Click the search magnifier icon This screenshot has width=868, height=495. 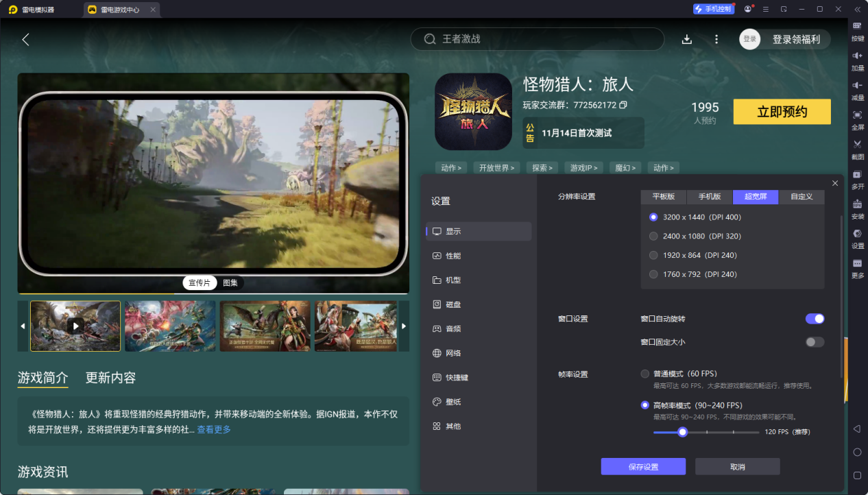pos(430,39)
